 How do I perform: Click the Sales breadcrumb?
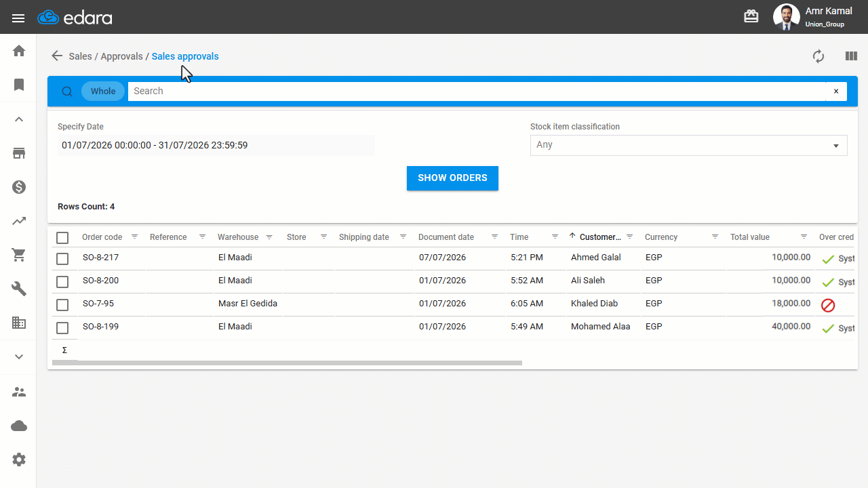click(80, 56)
